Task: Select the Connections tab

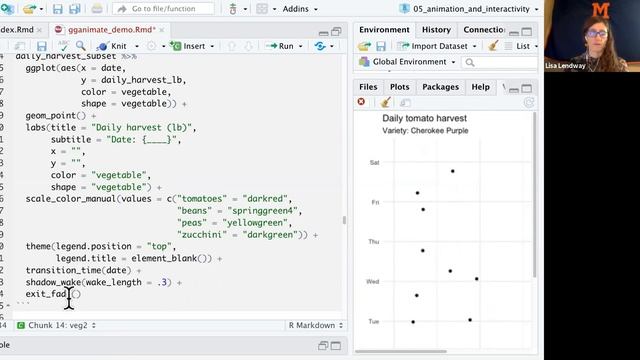Action: (x=484, y=30)
